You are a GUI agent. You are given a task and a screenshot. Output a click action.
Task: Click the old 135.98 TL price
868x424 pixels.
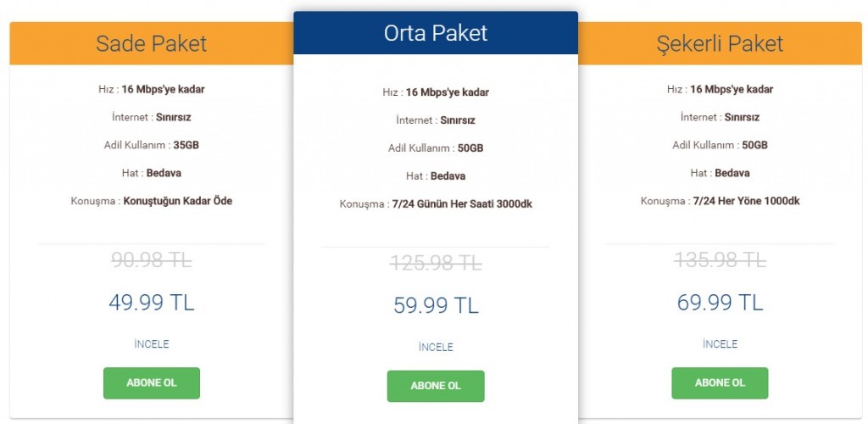click(x=720, y=260)
